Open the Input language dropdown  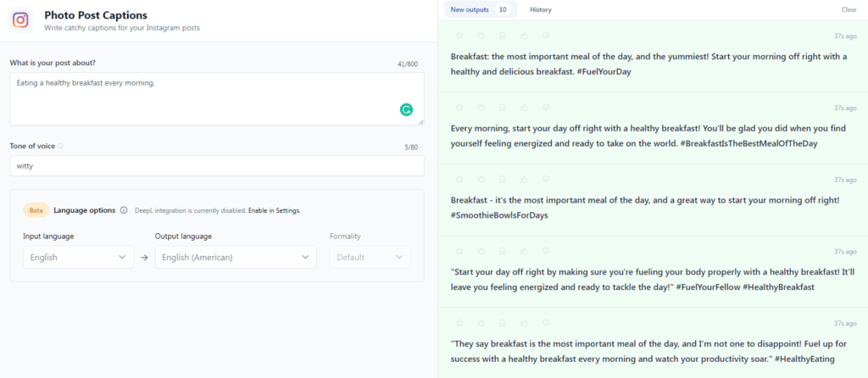pos(78,258)
